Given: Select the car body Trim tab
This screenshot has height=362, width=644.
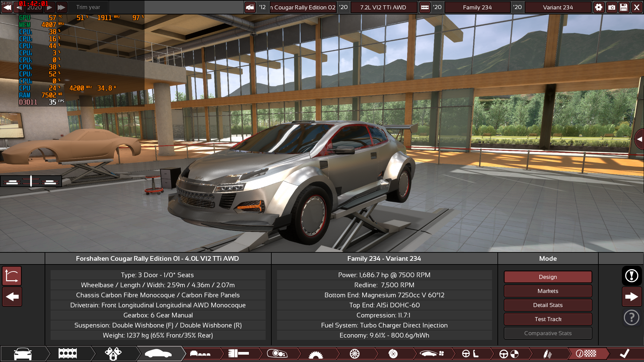Looking at the screenshot, I should pyautogui.click(x=158, y=354).
